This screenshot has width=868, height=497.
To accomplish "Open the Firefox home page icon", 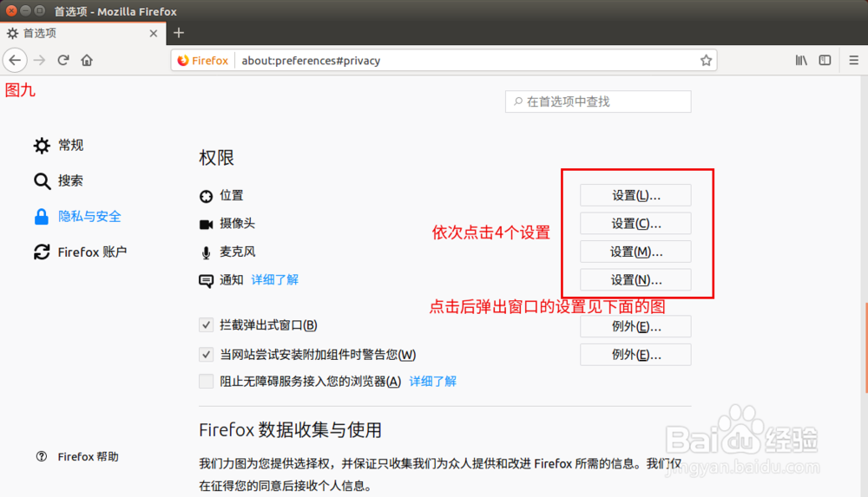I will tap(87, 61).
